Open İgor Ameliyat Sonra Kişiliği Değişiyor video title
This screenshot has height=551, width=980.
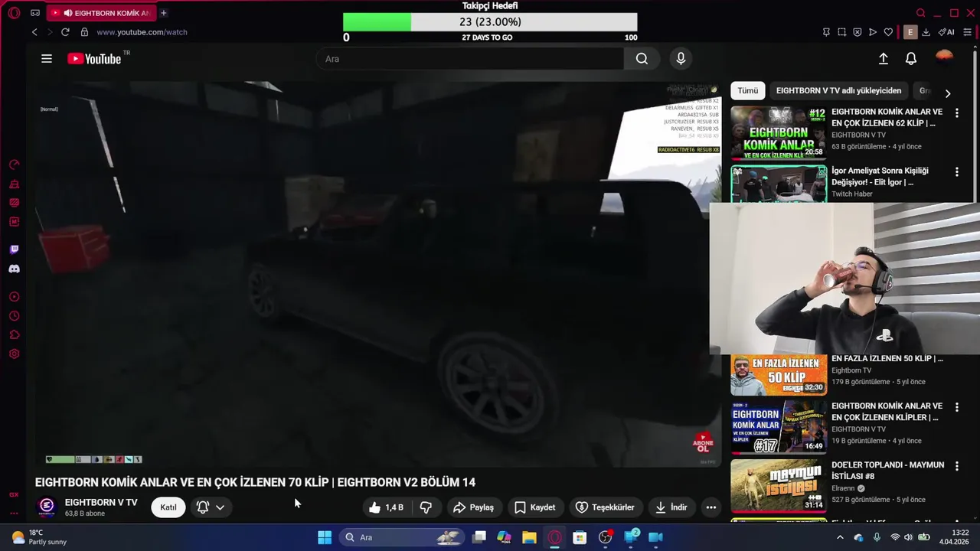pos(880,177)
